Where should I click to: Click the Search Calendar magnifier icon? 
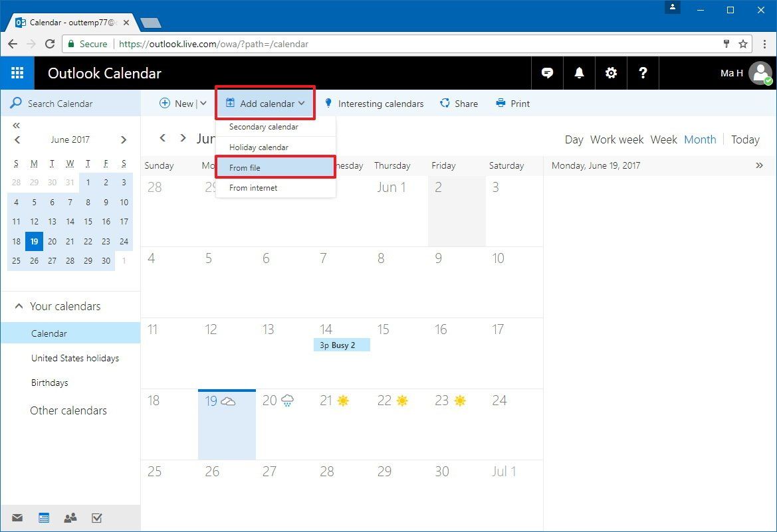point(16,103)
